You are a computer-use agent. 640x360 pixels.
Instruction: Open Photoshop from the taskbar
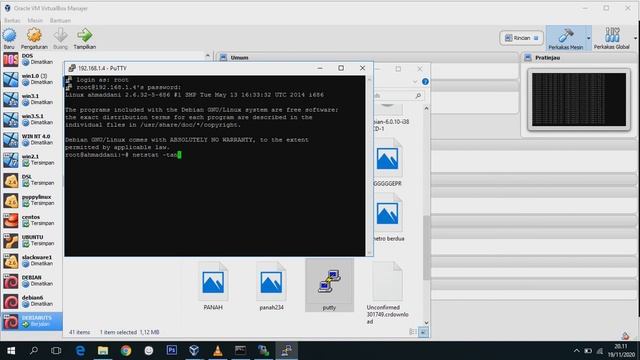pyautogui.click(x=172, y=351)
